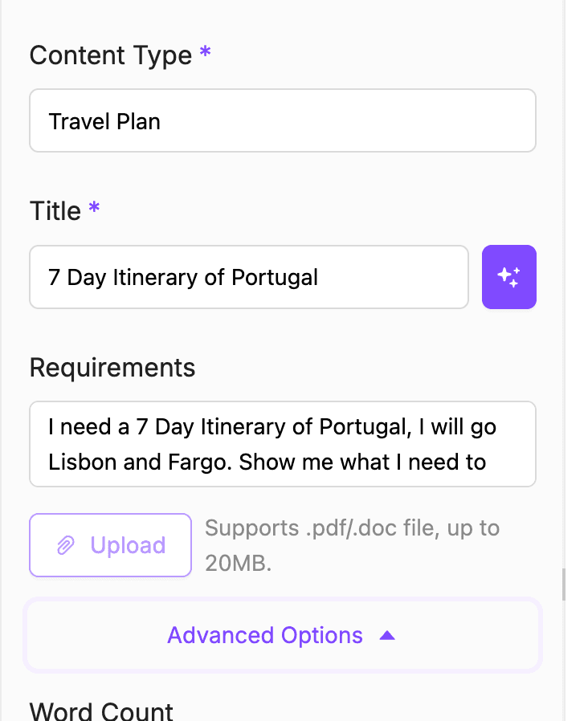Focus the Requirements text area
Viewport: 588px width, 721px height.
(x=282, y=444)
